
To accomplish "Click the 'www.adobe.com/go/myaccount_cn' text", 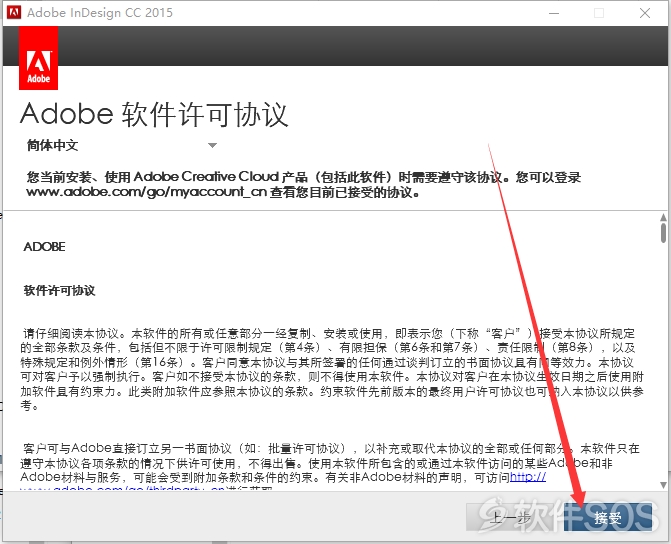I will [x=146, y=192].
